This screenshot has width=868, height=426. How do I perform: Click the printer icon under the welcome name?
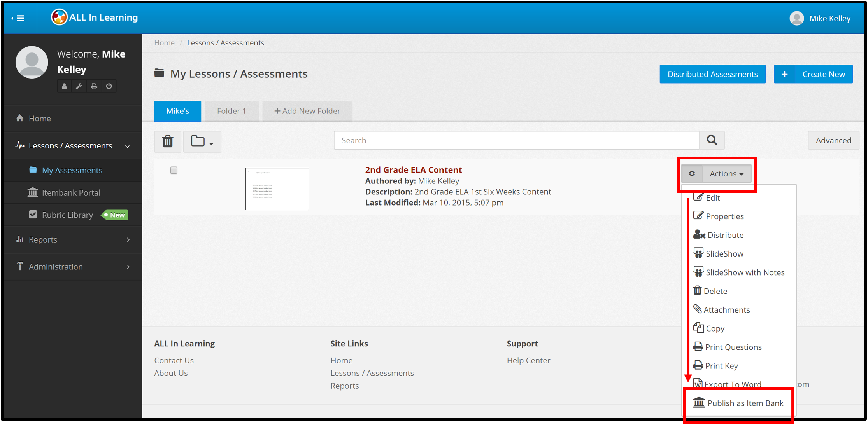click(x=94, y=86)
